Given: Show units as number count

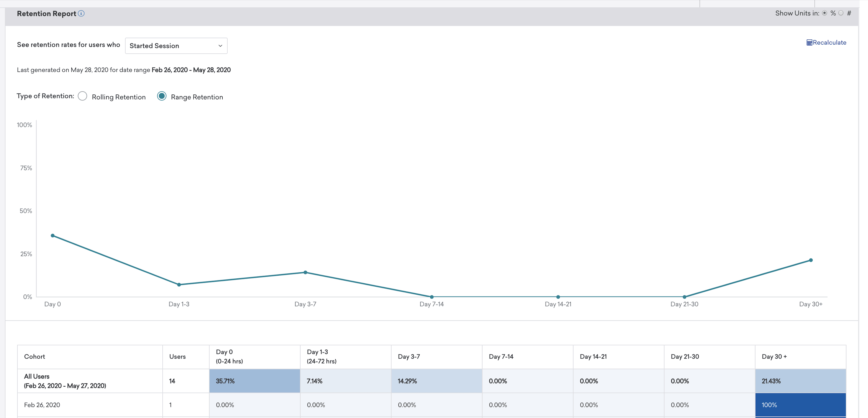Looking at the screenshot, I should coord(841,13).
